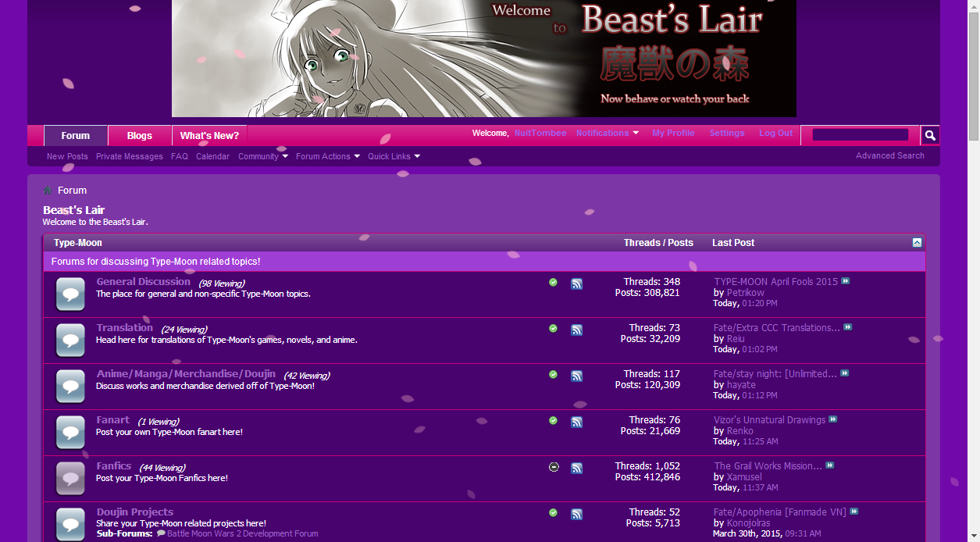Open Private Messages
This screenshot has width=980, height=542.
click(x=130, y=156)
